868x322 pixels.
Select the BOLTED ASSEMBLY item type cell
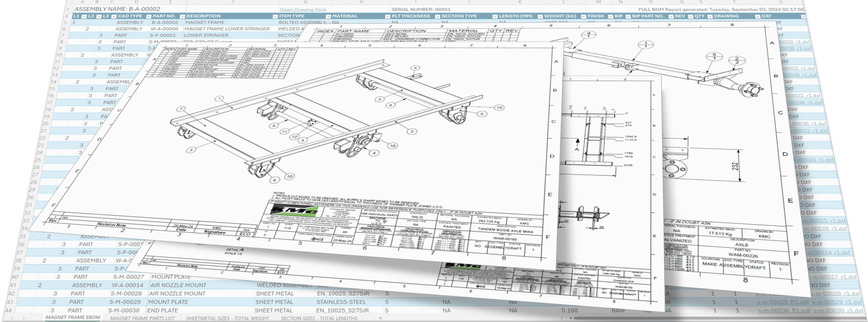tap(303, 22)
